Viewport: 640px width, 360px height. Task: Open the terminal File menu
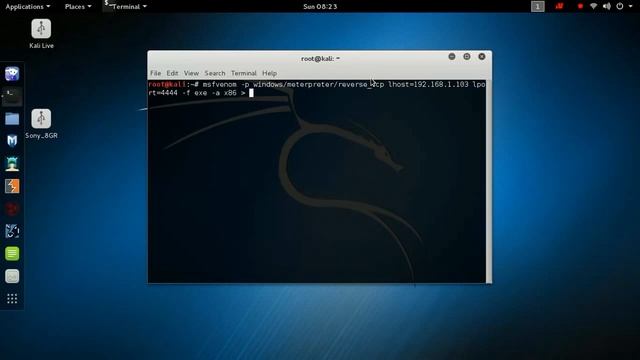click(x=156, y=73)
